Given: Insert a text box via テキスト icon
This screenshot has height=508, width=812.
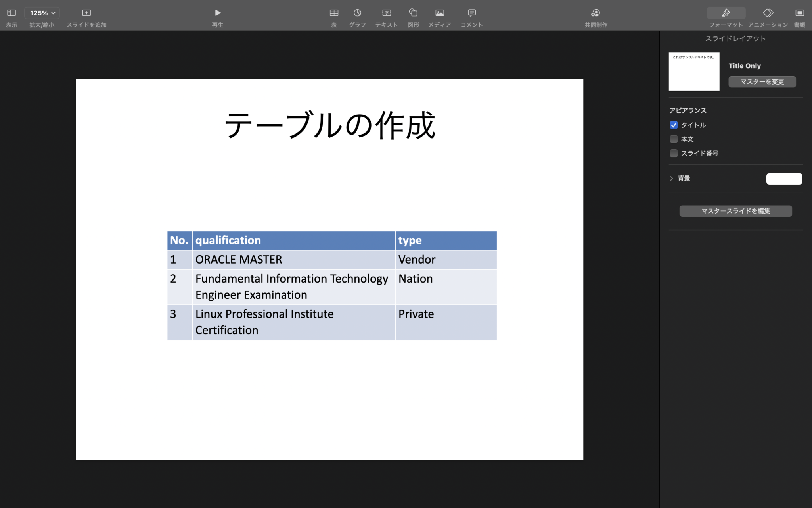Looking at the screenshot, I should pyautogui.click(x=386, y=13).
